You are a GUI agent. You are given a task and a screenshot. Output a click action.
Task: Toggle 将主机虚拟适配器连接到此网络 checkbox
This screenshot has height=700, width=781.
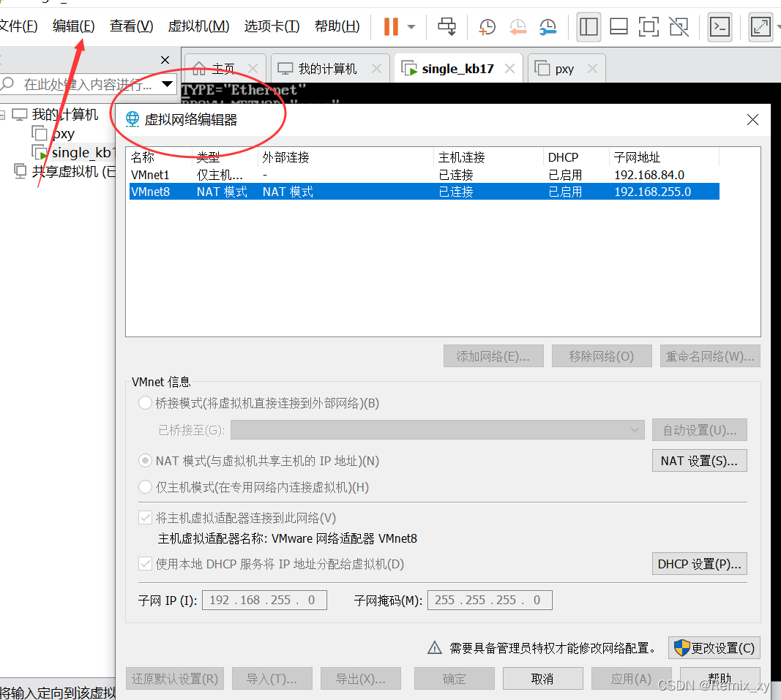[145, 518]
